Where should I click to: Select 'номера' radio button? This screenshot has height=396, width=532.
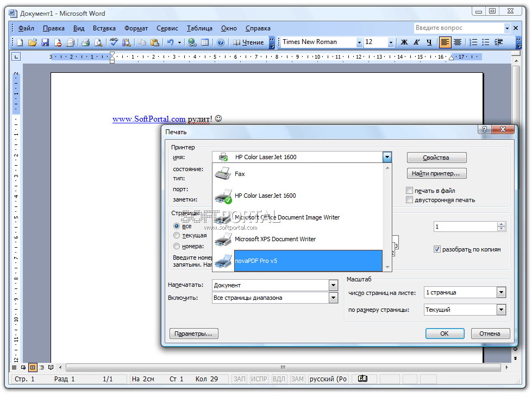pos(177,246)
